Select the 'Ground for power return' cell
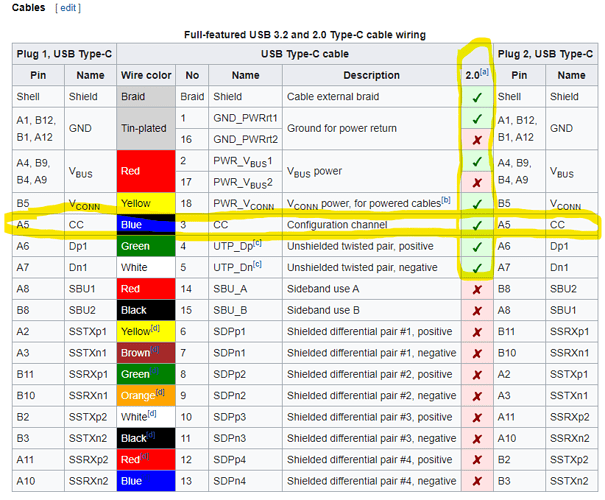 coord(372,128)
